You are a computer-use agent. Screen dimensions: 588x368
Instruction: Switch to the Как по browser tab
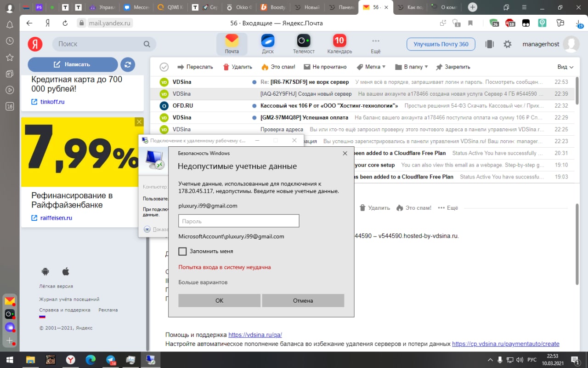411,7
